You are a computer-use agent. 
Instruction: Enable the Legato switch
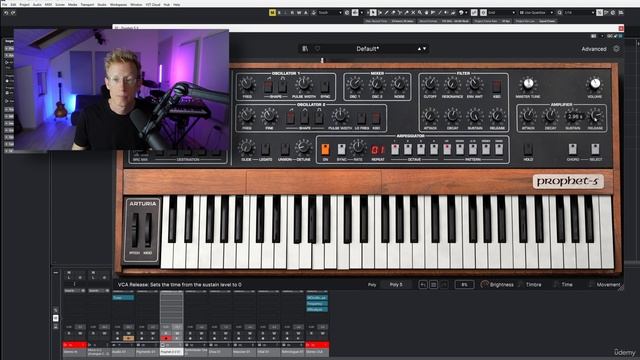tap(265, 149)
